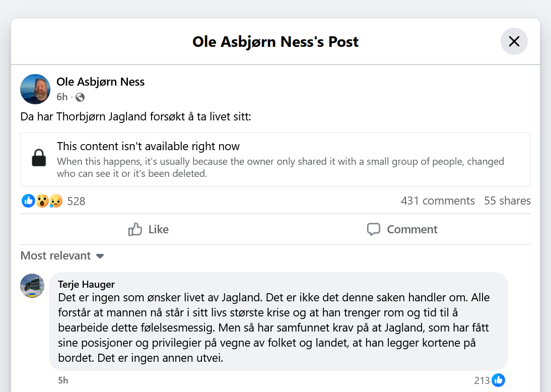
Task: Click the wow reaction emoji icon
Action: tap(42, 201)
